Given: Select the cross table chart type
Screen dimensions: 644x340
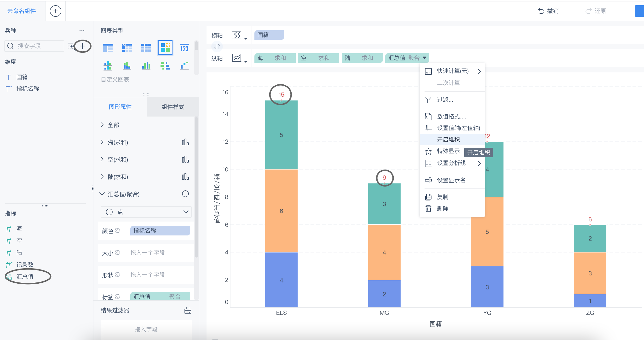Looking at the screenshot, I should point(127,47).
